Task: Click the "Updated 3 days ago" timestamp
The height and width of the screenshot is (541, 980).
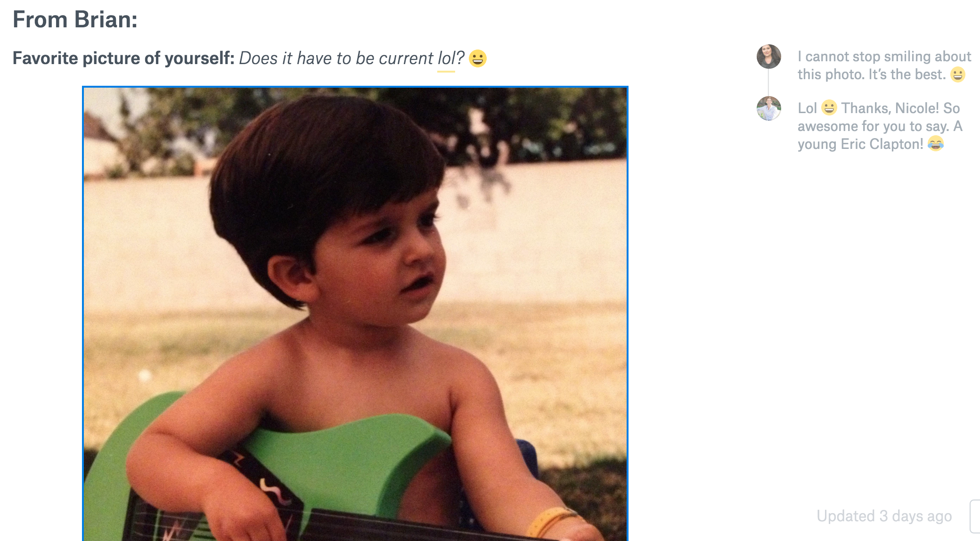Action: pos(884,516)
